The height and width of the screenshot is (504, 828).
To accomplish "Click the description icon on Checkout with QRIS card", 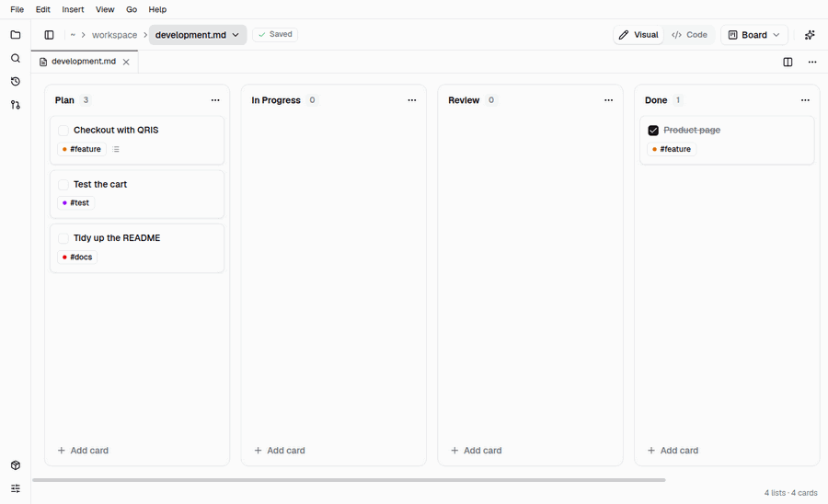I will [116, 149].
